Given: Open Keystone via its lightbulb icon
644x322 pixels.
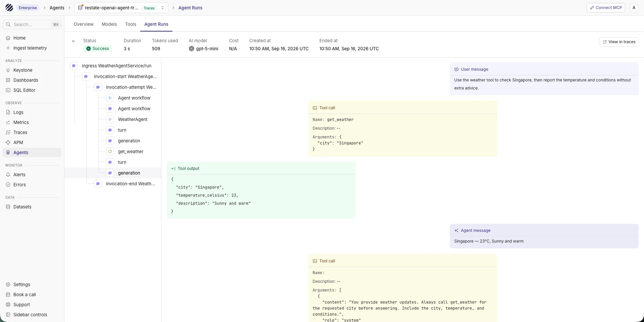Looking at the screenshot, I should (x=8, y=70).
